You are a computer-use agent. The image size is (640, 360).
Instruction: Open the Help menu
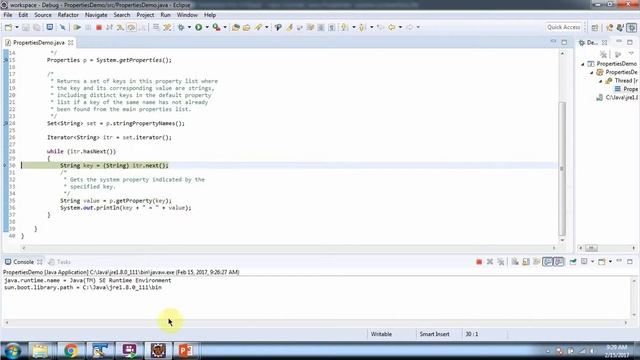[210, 15]
